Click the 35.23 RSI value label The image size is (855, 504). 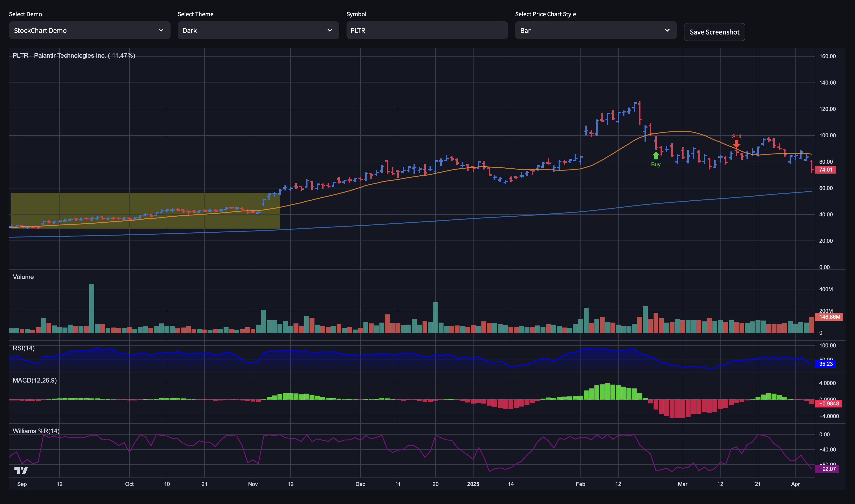point(825,364)
